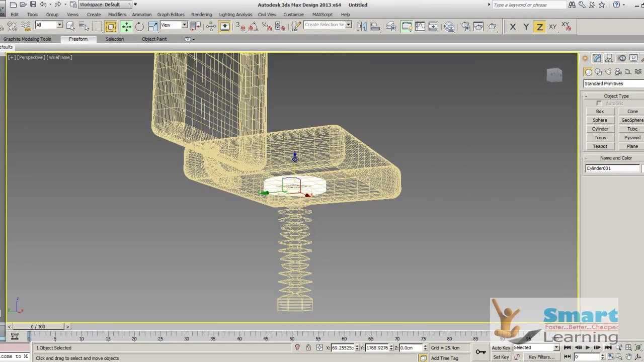Toggle Window/Crossing selection mode
Screen dimensions: 644x362
[x=111, y=27]
